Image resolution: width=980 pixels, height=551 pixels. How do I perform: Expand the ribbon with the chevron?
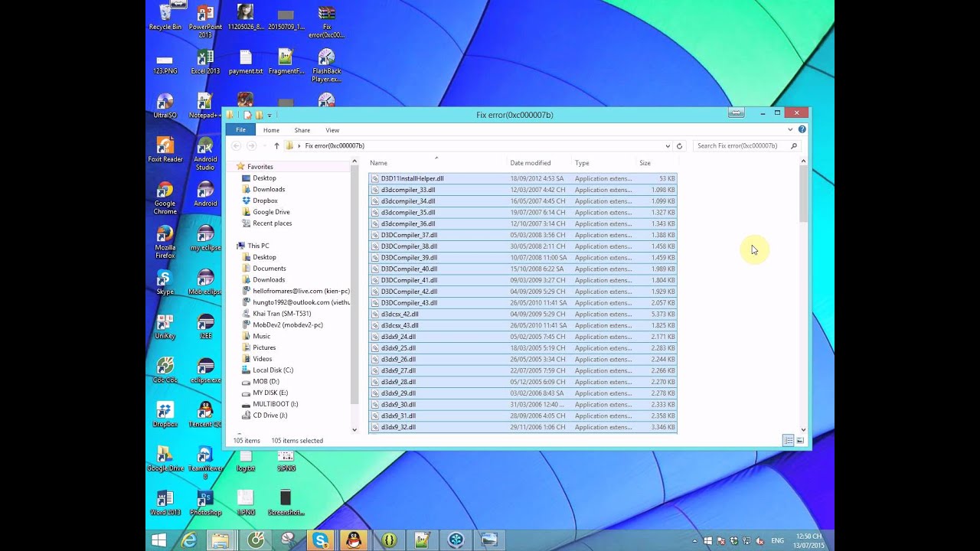(x=790, y=130)
